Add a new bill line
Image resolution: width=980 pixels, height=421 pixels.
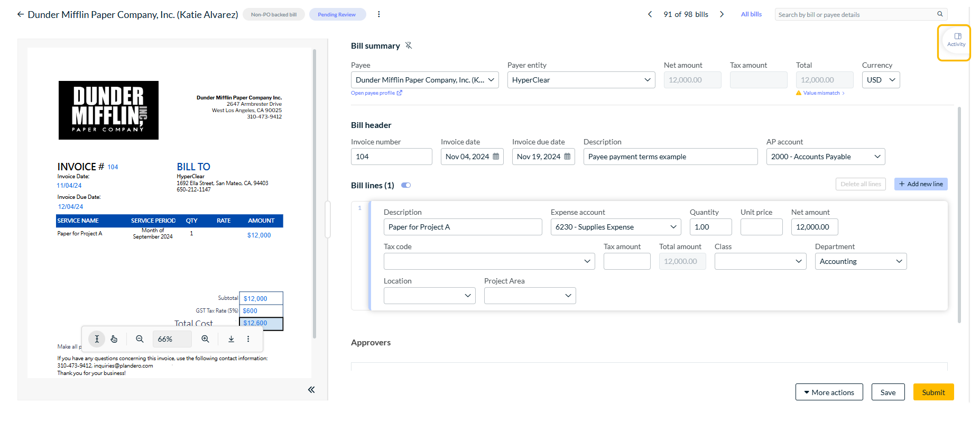pyautogui.click(x=921, y=184)
